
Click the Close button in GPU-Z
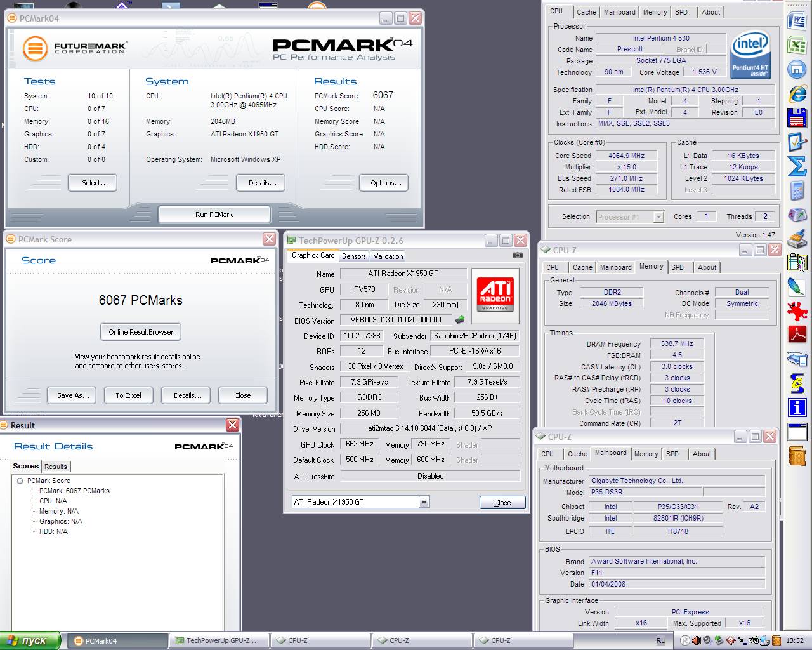click(x=502, y=502)
